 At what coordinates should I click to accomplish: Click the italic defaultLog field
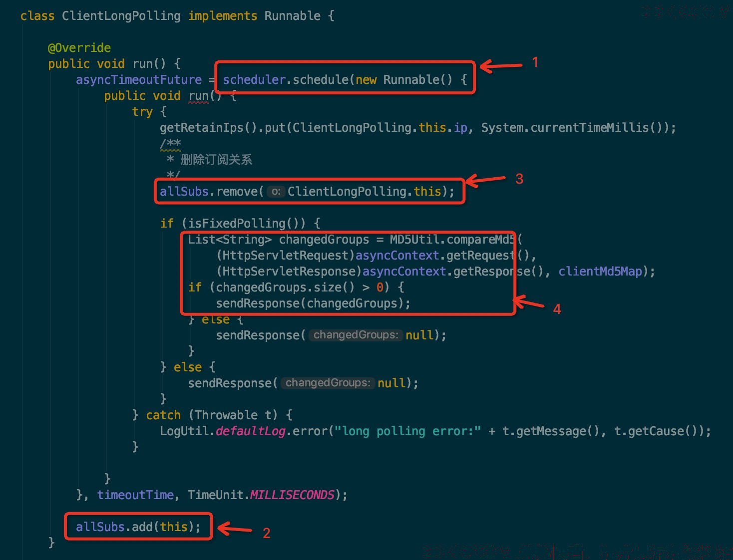[x=251, y=431]
